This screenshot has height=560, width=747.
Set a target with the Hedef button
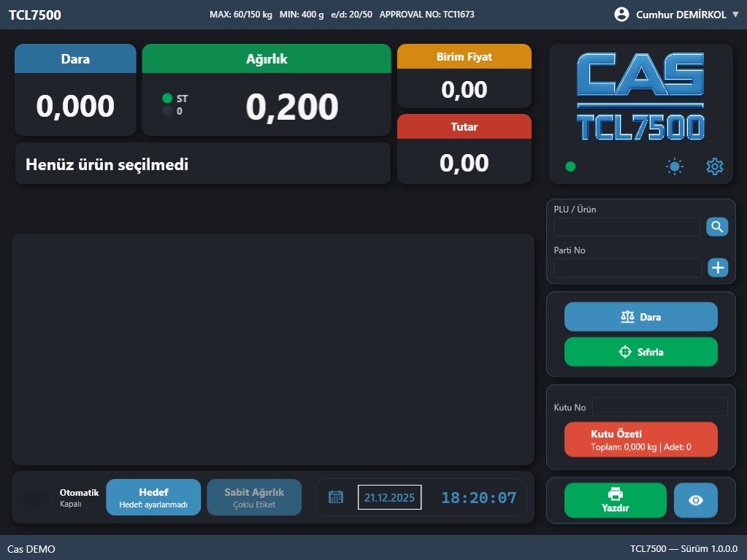pyautogui.click(x=153, y=497)
